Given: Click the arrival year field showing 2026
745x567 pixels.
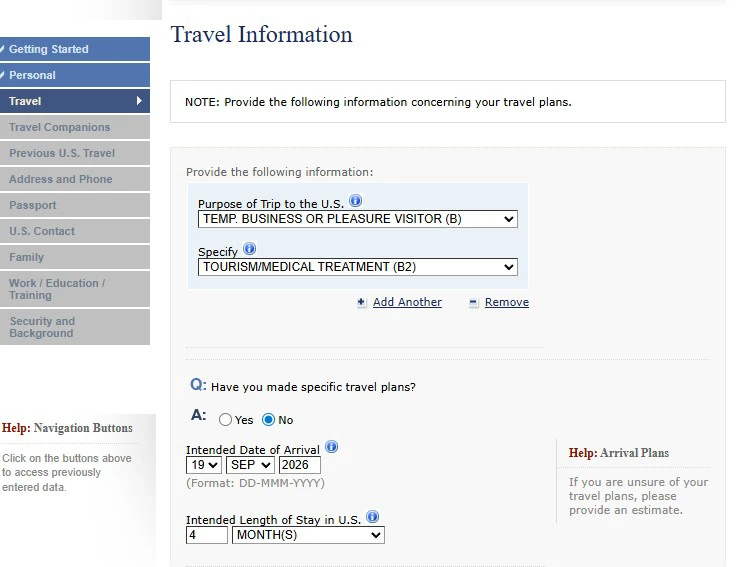Looking at the screenshot, I should pyautogui.click(x=300, y=465).
